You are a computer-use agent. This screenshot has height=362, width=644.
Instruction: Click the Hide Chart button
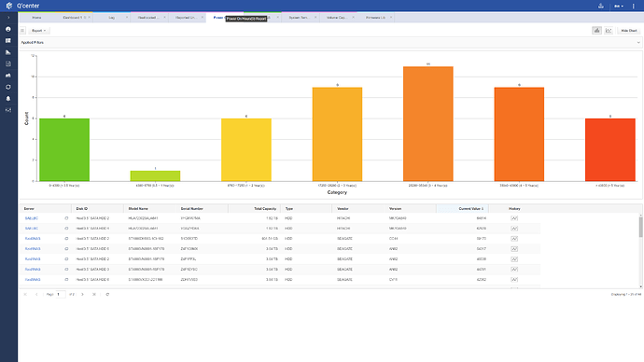click(629, 31)
